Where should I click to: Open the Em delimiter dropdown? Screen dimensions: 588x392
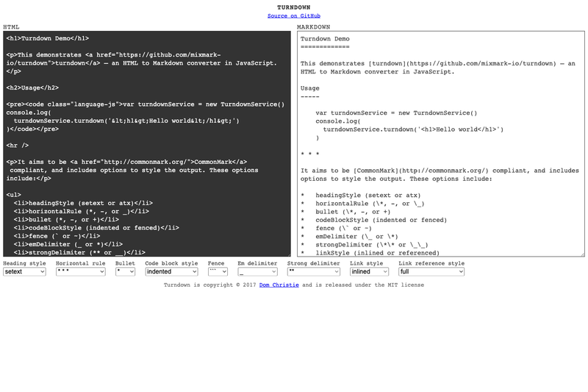(257, 271)
